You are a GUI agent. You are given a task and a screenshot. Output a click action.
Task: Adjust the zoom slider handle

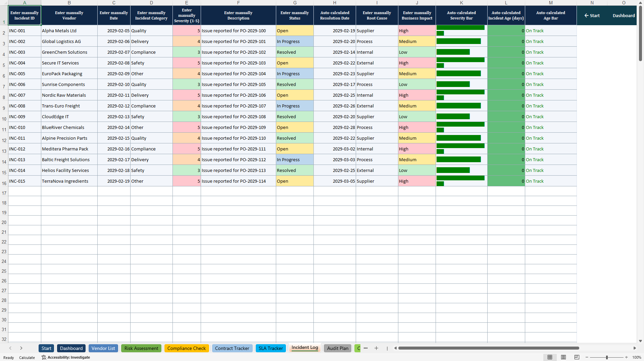pyautogui.click(x=607, y=357)
